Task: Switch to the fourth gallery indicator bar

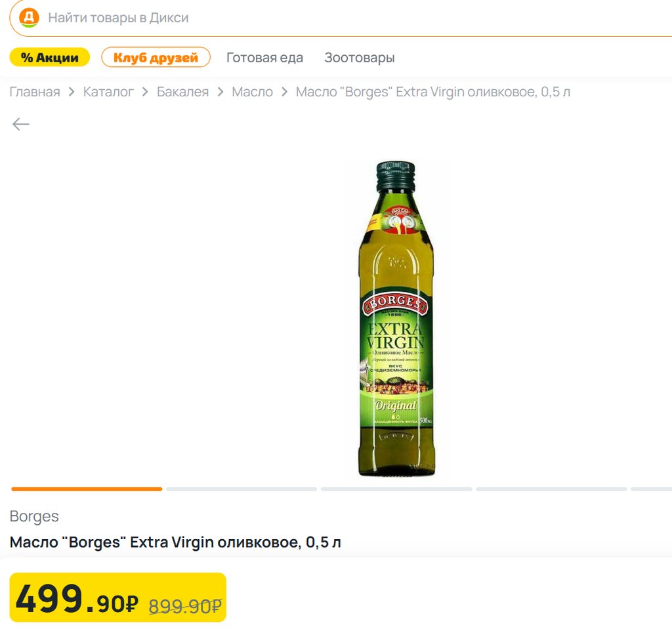Action: 551,489
